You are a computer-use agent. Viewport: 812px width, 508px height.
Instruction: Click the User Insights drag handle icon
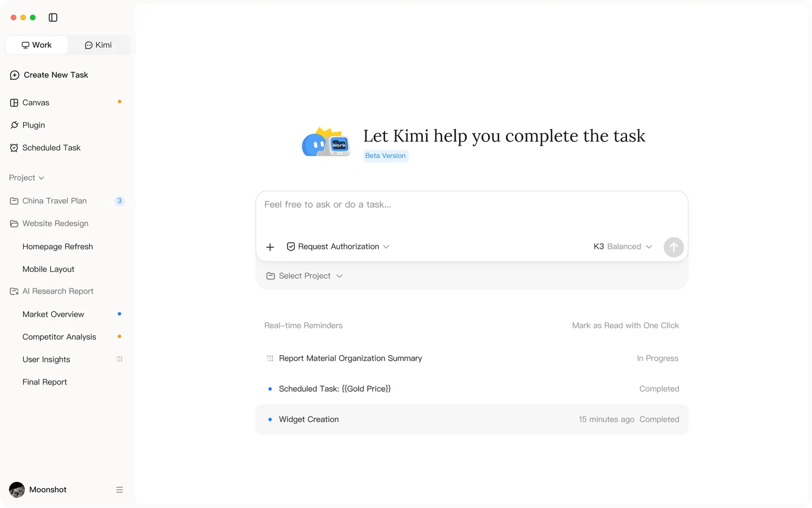tap(120, 359)
